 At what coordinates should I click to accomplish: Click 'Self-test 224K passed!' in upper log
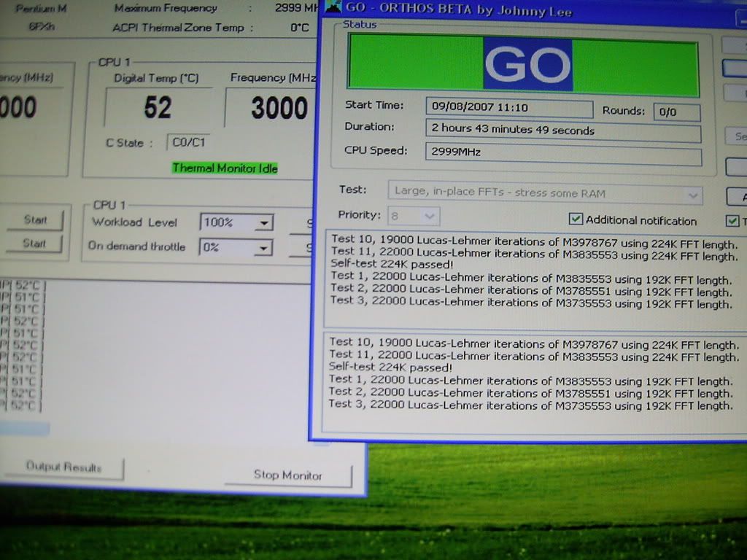click(392, 264)
